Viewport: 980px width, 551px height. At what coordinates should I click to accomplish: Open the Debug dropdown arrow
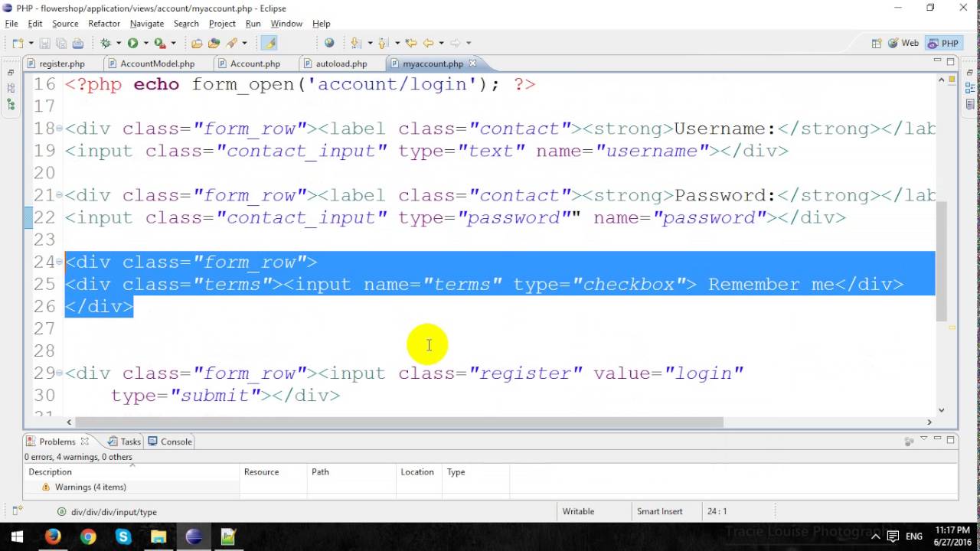(119, 44)
